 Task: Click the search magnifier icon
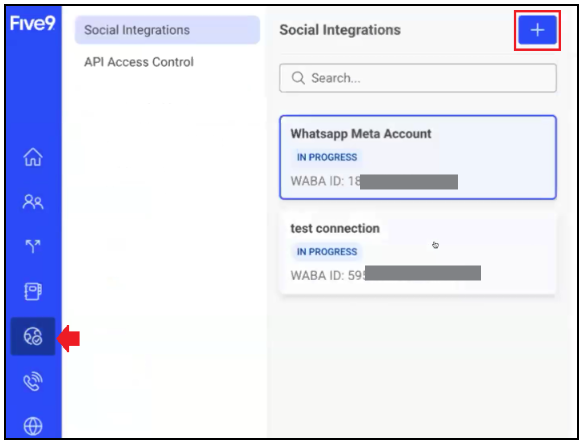[298, 78]
